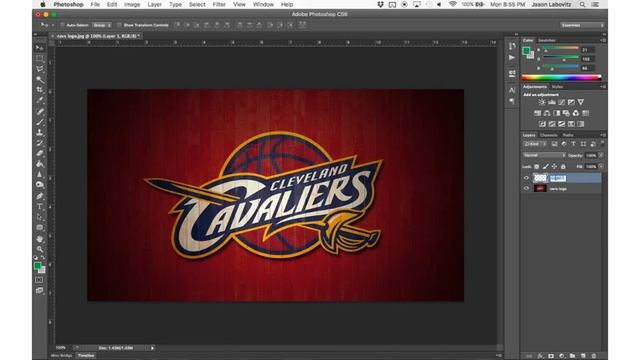Open the collapsed Character panel icon
This screenshot has width=640, height=360.
[x=512, y=90]
